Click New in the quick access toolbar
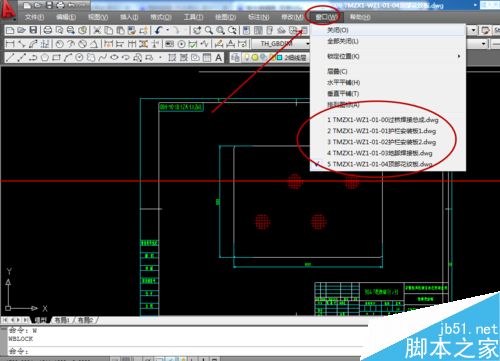 click(x=27, y=5)
